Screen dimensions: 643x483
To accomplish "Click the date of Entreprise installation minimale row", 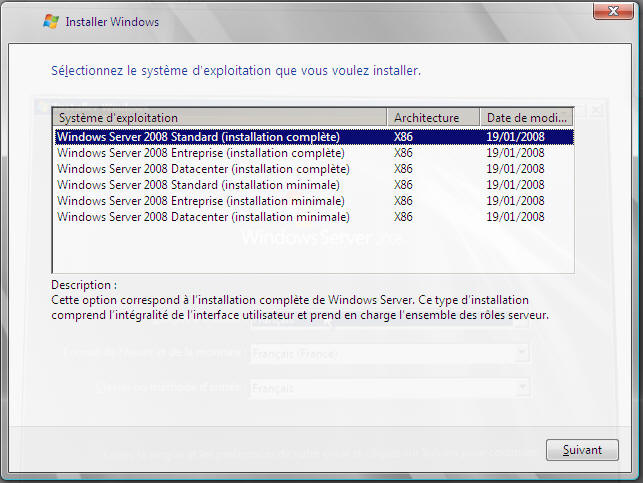I will [515, 201].
